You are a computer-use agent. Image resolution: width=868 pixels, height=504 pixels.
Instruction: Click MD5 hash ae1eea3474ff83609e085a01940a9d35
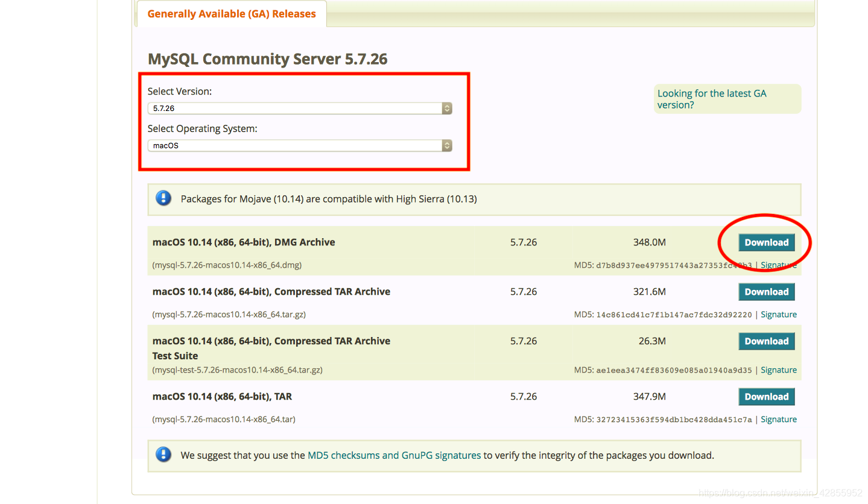click(x=674, y=370)
